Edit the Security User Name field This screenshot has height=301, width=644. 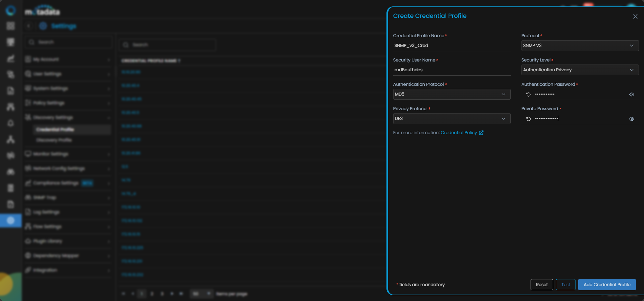click(x=452, y=70)
